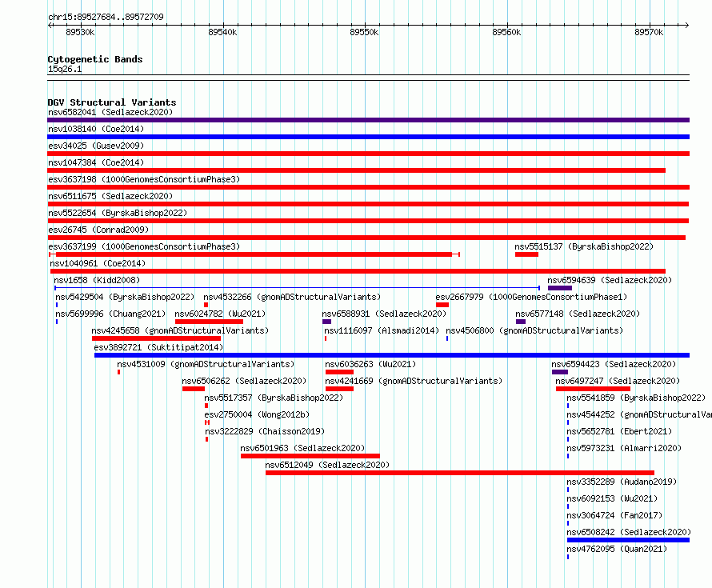
Task: Select the thin blue line under nsv1658
Action: tap(297, 288)
